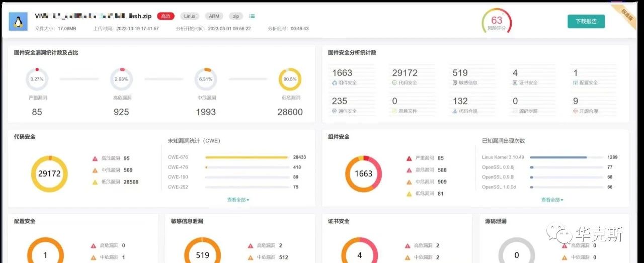The width and height of the screenshot is (644, 263).
Task: Expand 查看全部 under CWE vulnerability list
Action: 238,200
